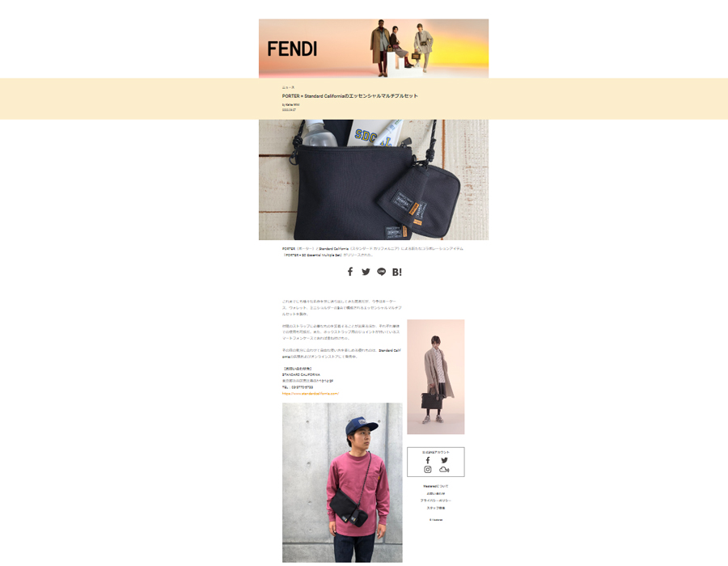Viewport: 728px width, 566px height.
Task: Click the FENDI banner advertisement
Action: click(x=373, y=49)
